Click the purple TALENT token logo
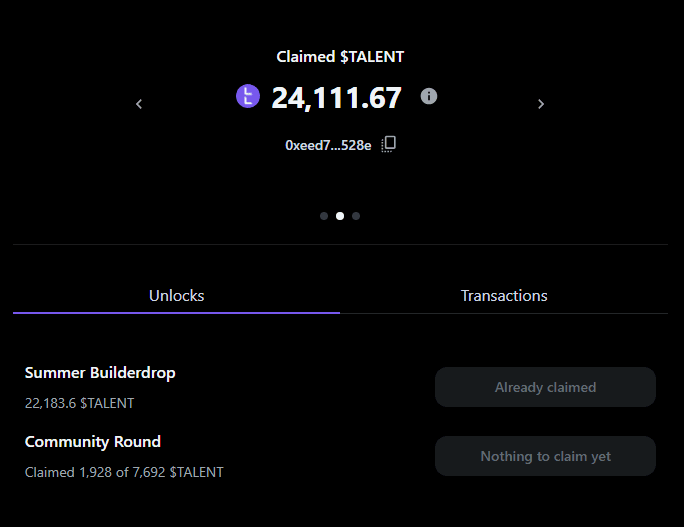 tap(247, 97)
